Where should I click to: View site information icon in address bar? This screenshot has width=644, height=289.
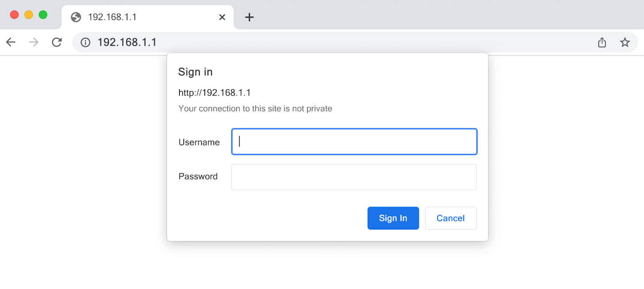(85, 42)
